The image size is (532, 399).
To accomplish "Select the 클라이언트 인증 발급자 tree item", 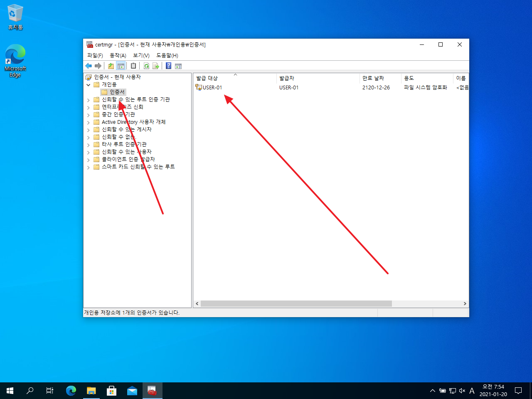I will (x=128, y=159).
